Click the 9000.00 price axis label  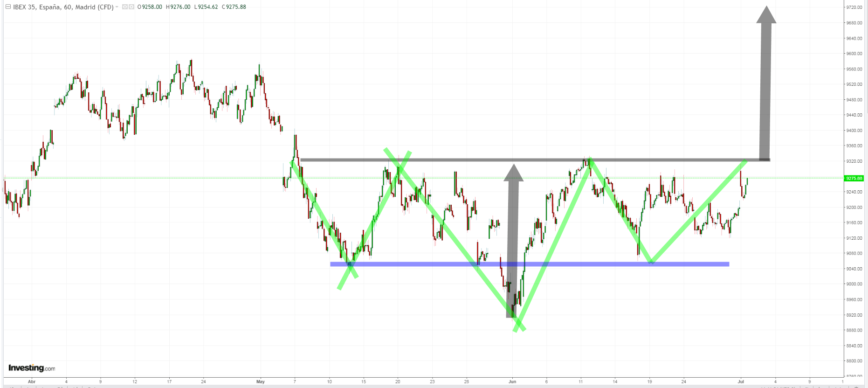[854, 284]
